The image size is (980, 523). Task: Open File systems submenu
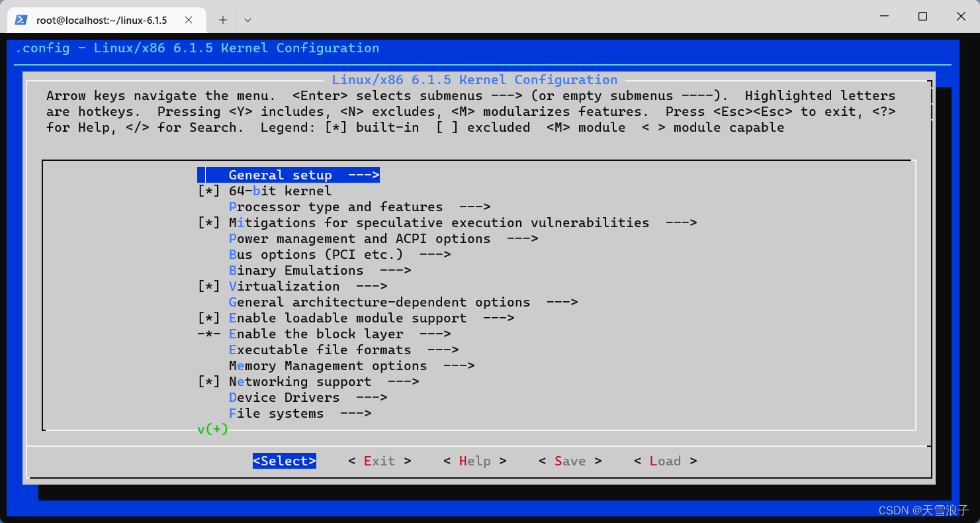[x=300, y=413]
